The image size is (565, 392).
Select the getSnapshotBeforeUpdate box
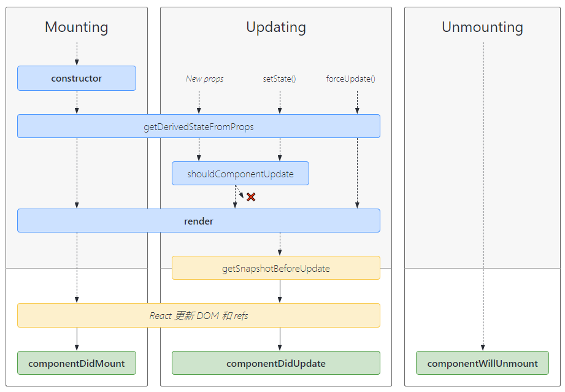[276, 267]
